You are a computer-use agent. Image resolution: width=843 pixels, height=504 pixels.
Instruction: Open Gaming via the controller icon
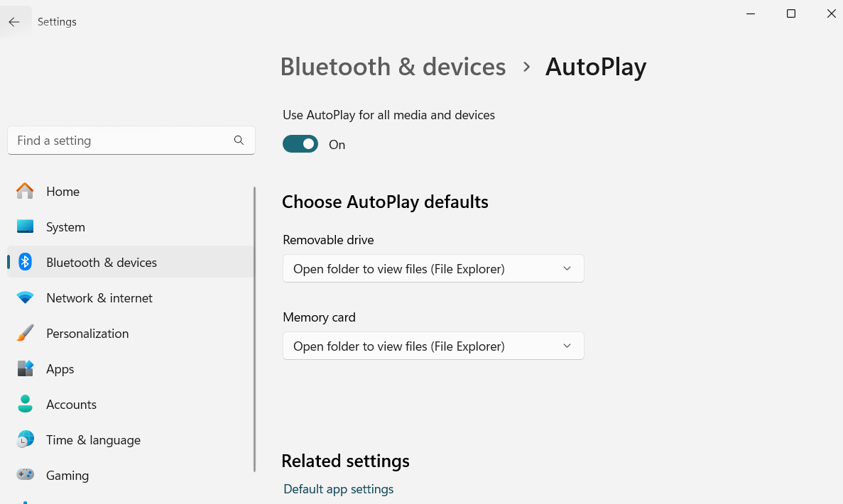tap(25, 474)
